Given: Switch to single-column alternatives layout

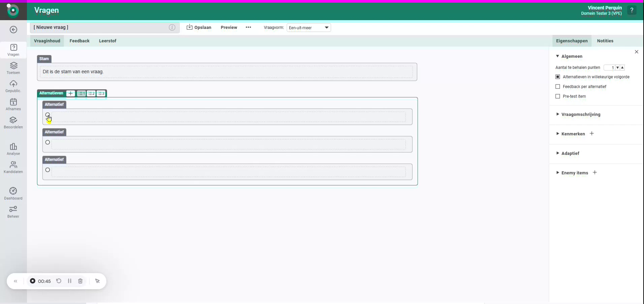Looking at the screenshot, I should point(81,93).
